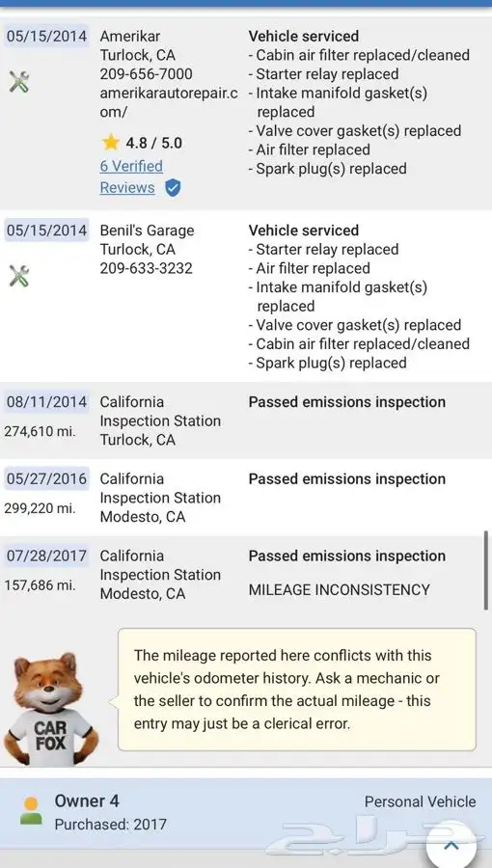Select the 05/27/2016 date entry
Screen dimensions: 492x868
46,478
